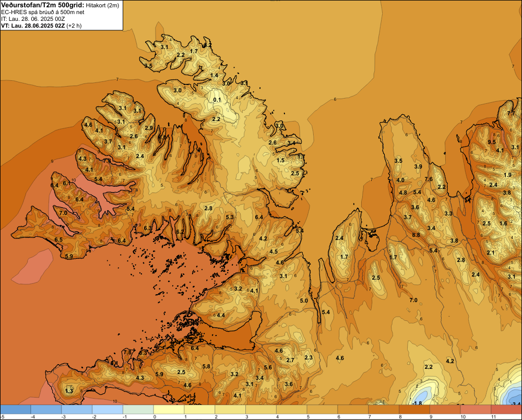Click the '2.9' temperature value
Screen dimensions: 522x420
pos(149,128)
